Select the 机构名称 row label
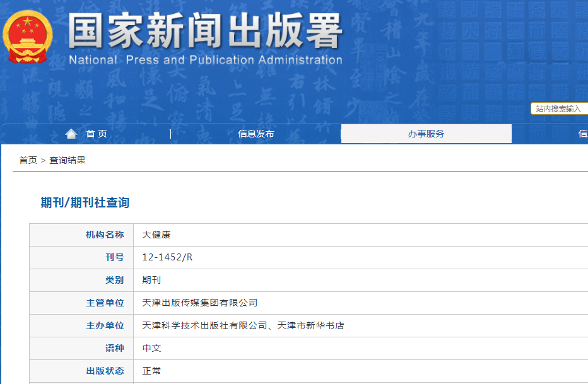This screenshot has width=588, height=384. [x=105, y=235]
